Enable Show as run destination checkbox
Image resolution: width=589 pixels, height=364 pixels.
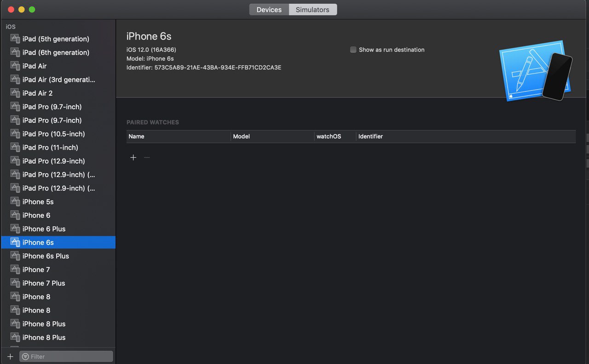[x=353, y=50]
